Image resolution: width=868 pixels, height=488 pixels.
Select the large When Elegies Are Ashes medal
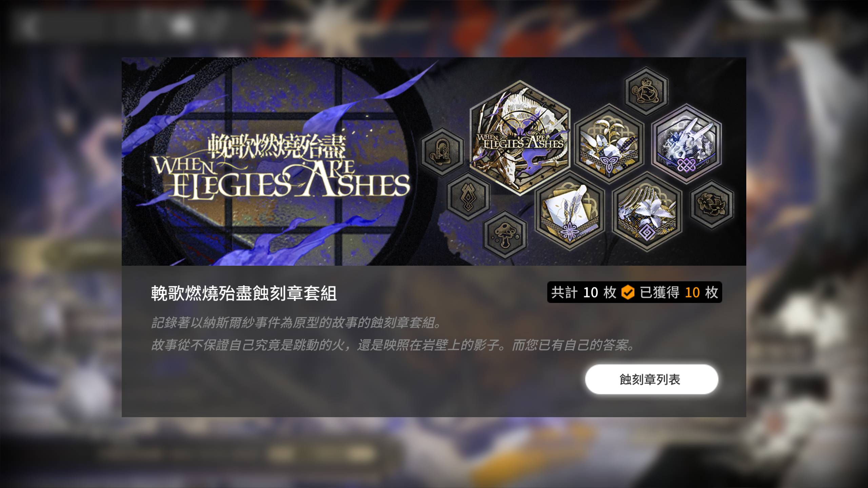coord(520,138)
